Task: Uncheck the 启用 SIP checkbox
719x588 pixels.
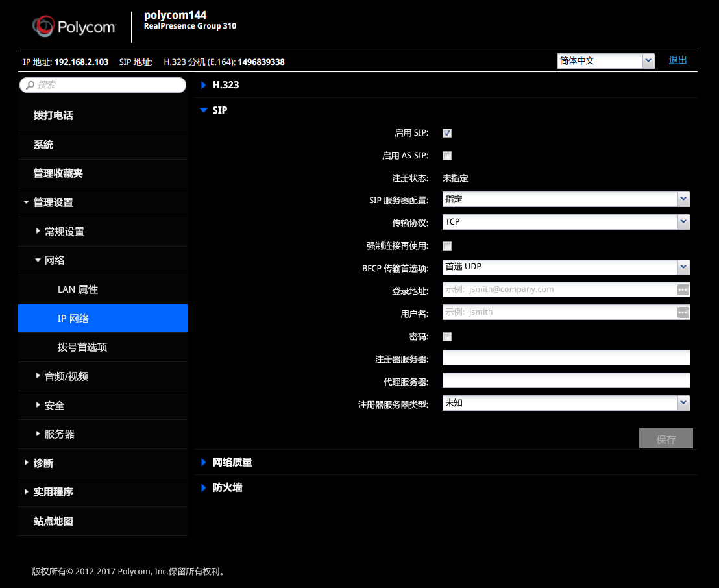Action: [x=447, y=133]
